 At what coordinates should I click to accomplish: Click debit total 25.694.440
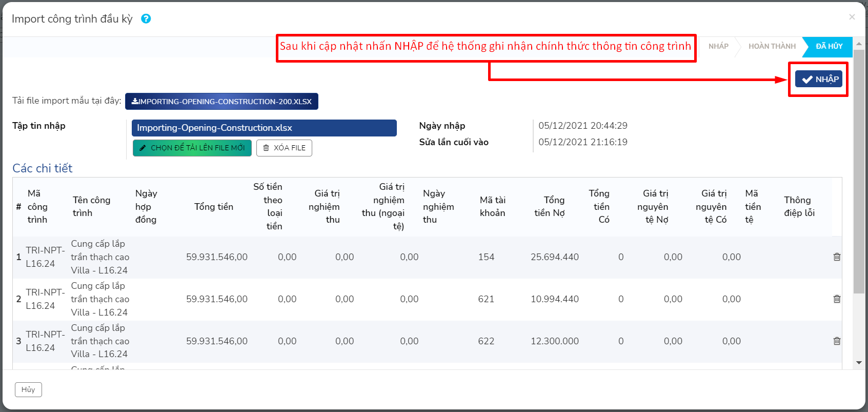coord(555,257)
